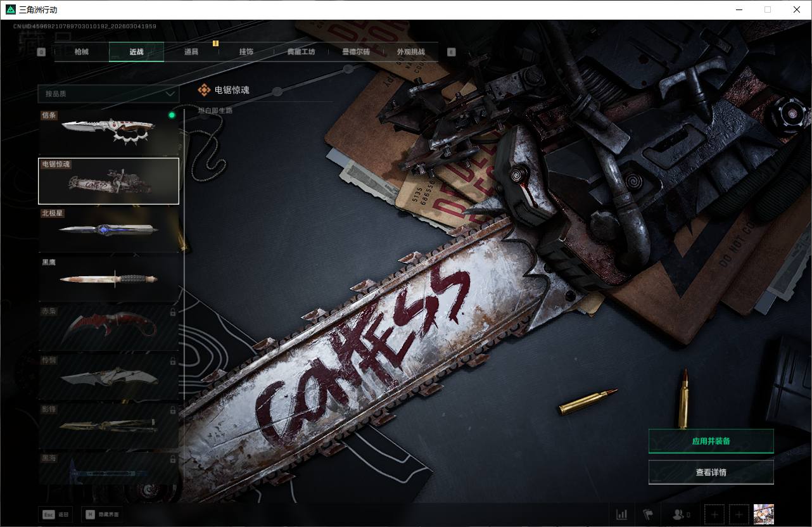Click the flag icon in bottom bar
This screenshot has width=812, height=527.
click(x=648, y=514)
